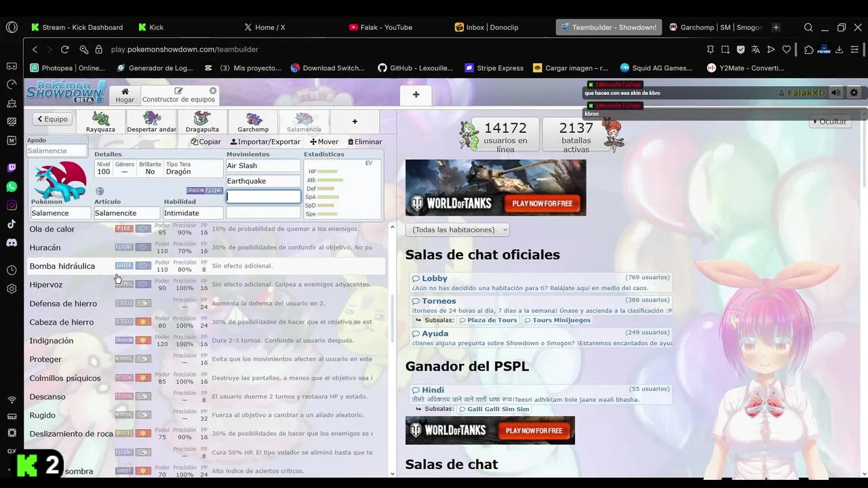This screenshot has height=488, width=868.
Task: Select the Rayquaza team slot tab
Action: (100, 122)
